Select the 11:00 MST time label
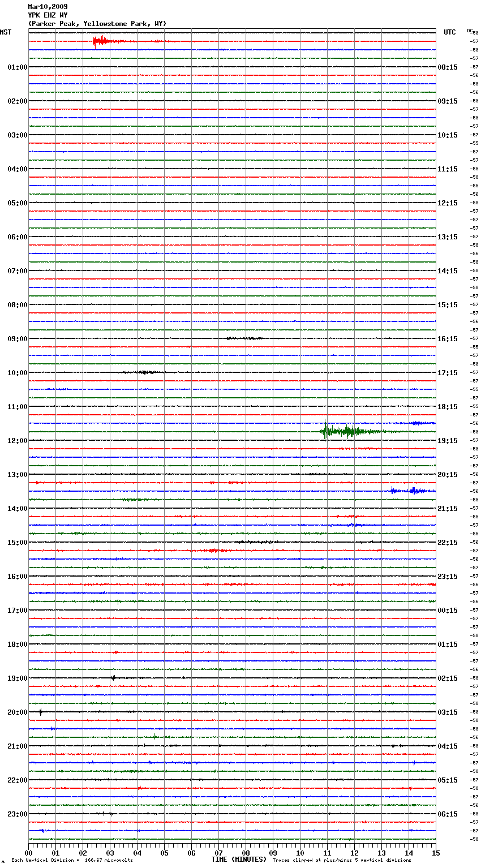Image resolution: width=481 pixels, height=868 pixels. [18, 407]
